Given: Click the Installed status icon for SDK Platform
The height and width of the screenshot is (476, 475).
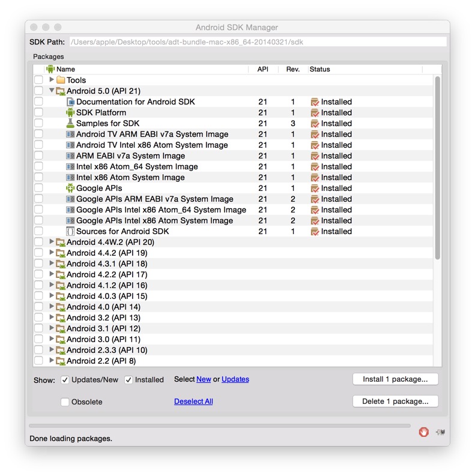Looking at the screenshot, I should click(315, 113).
